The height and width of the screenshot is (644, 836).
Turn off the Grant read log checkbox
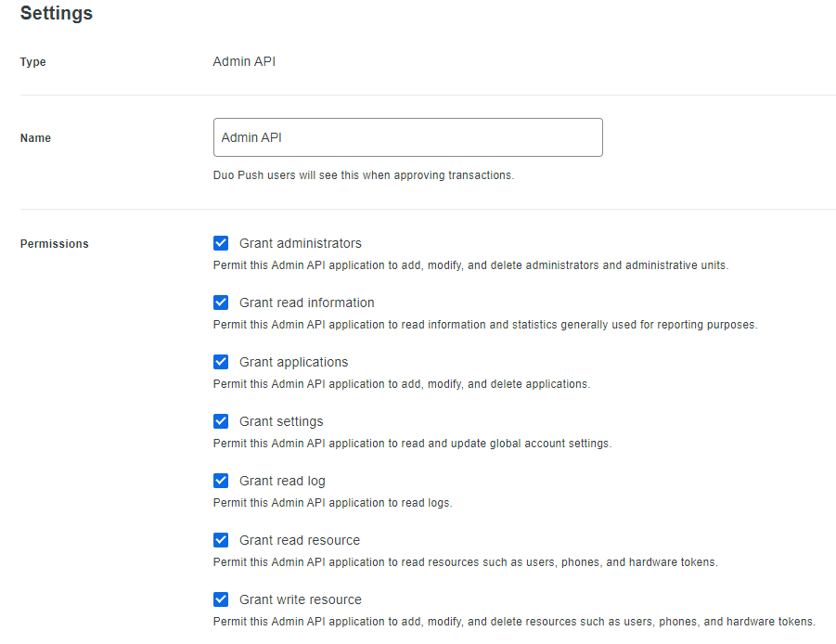[x=221, y=481]
